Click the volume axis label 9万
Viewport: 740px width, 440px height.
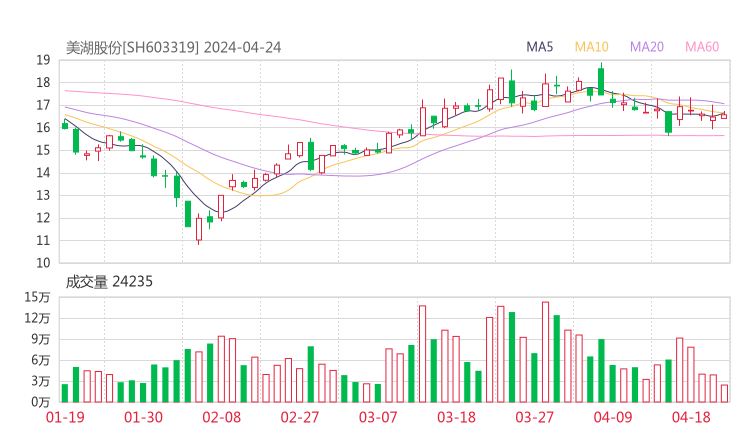click(41, 339)
